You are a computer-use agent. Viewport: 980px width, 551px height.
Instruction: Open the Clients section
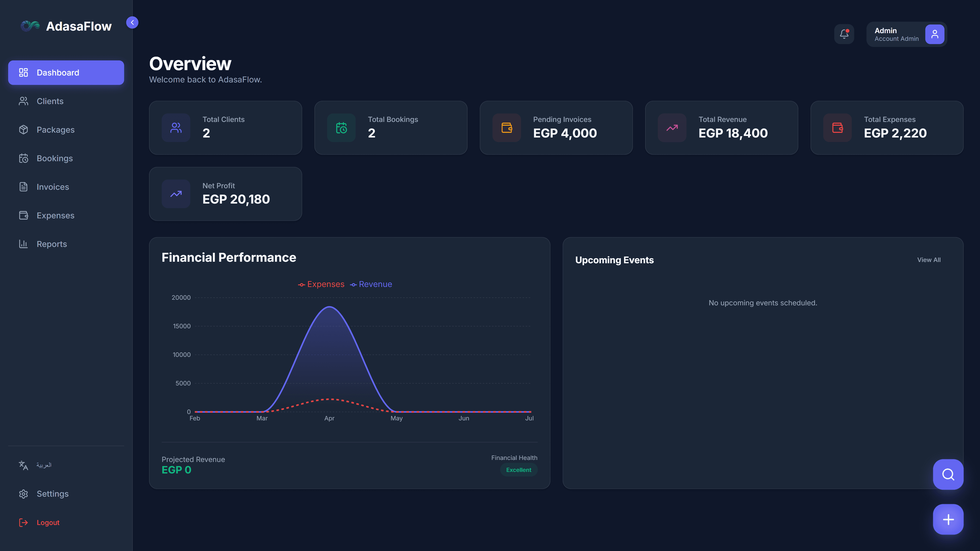click(x=66, y=101)
